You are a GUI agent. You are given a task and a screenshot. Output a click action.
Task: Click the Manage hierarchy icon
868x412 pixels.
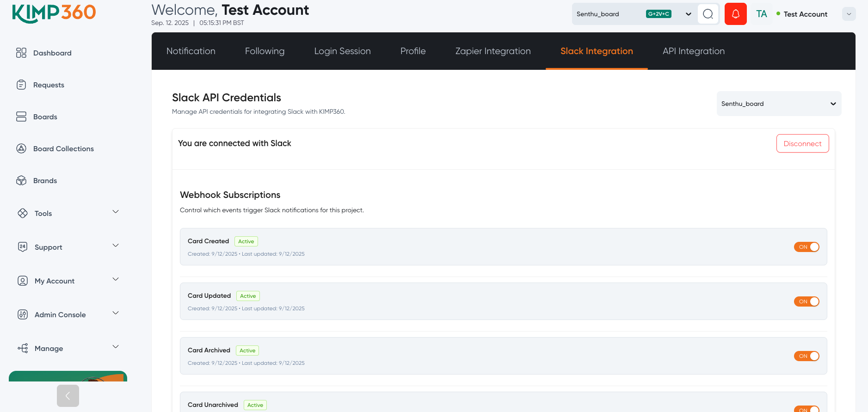tap(23, 348)
